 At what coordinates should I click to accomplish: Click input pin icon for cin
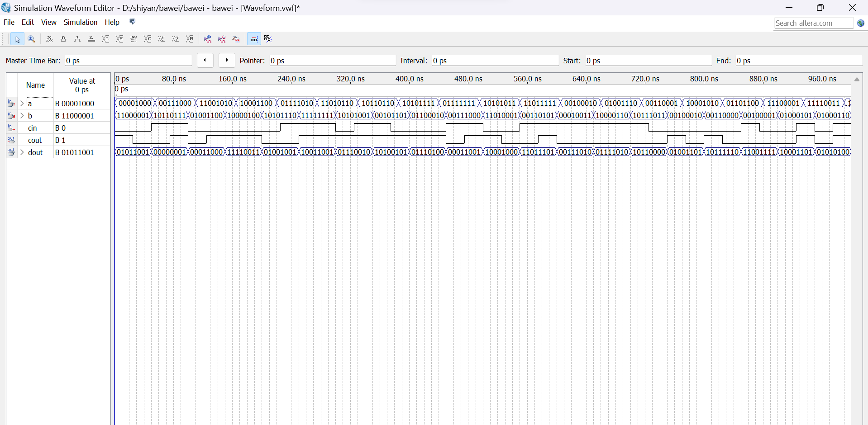tap(11, 128)
